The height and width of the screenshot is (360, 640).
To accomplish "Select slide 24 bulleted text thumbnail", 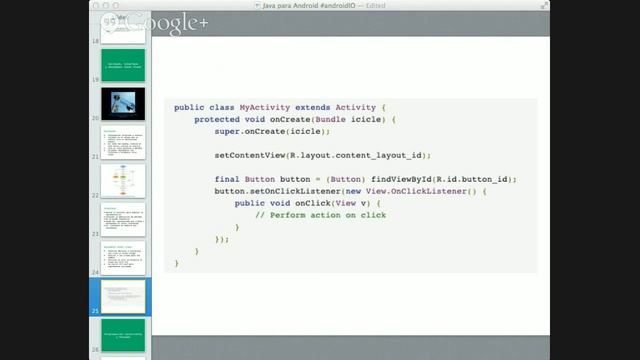I will (x=123, y=258).
